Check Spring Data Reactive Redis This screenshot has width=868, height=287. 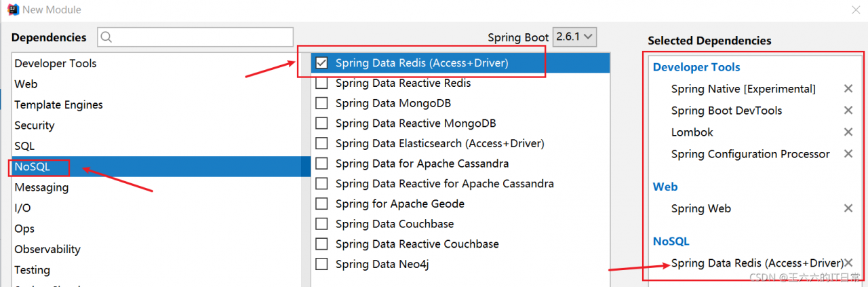pyautogui.click(x=322, y=83)
